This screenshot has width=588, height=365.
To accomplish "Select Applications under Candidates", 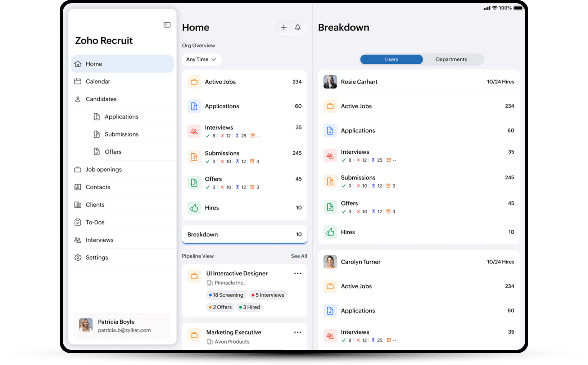I will (x=121, y=116).
